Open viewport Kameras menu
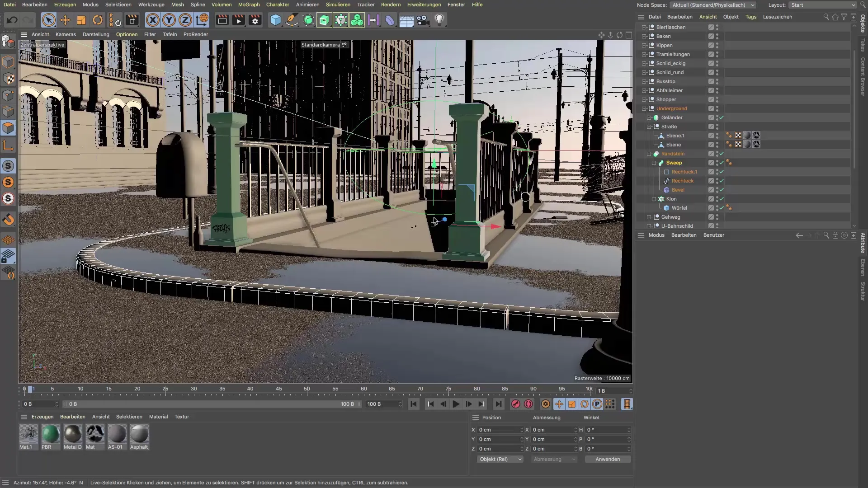 (66, 34)
